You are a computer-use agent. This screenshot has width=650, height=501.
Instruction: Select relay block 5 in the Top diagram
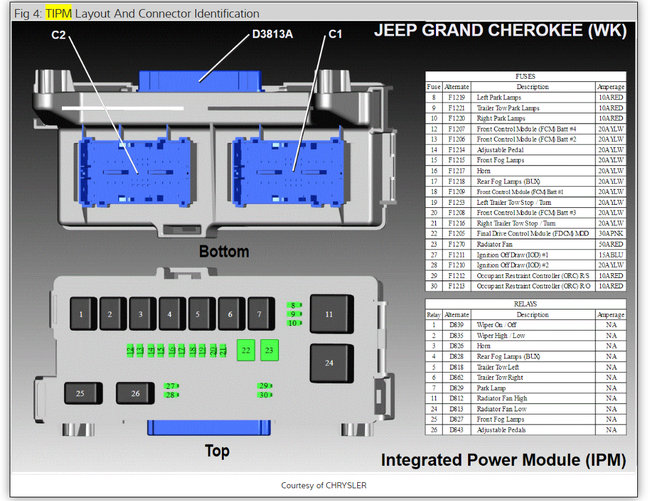(x=201, y=314)
